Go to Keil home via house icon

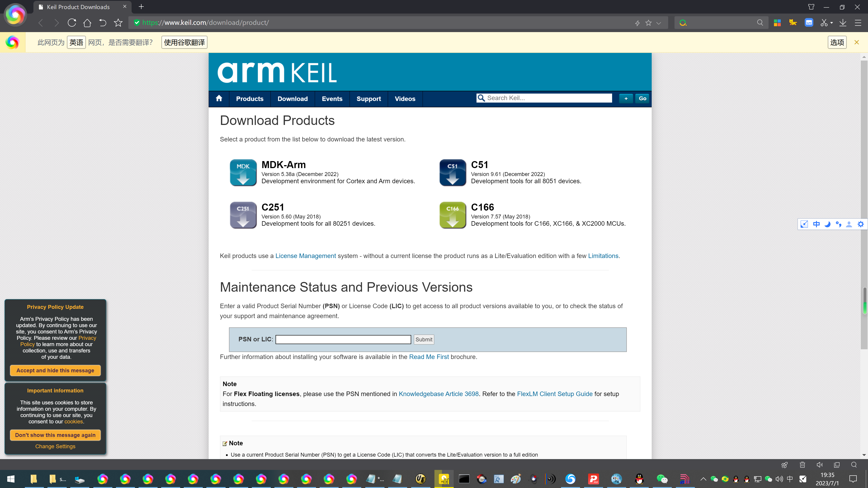click(x=219, y=98)
